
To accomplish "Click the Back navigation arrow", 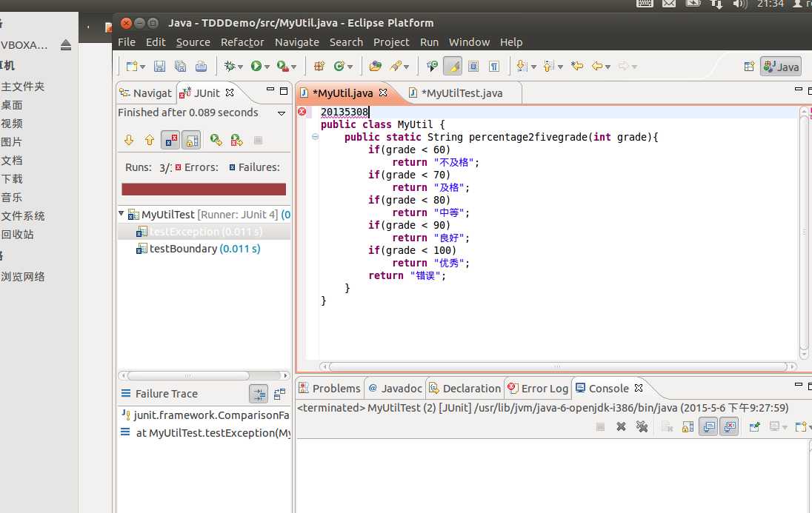I will pyautogui.click(x=597, y=66).
